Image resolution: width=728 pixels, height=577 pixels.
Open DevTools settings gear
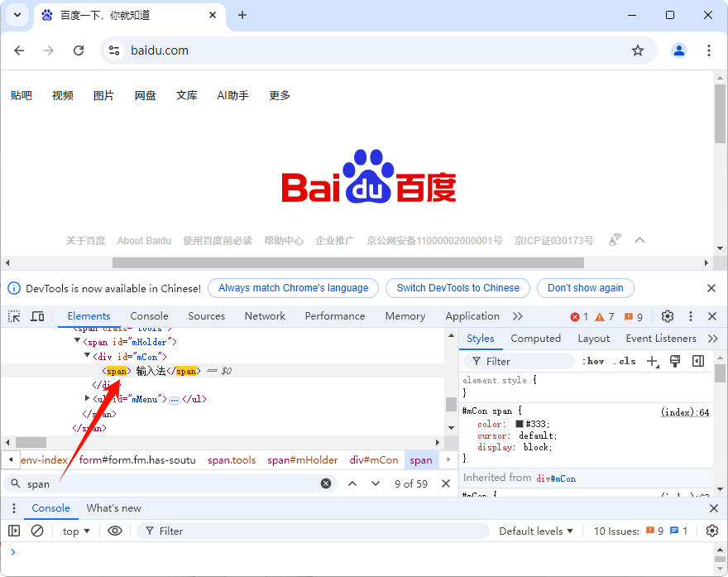(x=667, y=316)
